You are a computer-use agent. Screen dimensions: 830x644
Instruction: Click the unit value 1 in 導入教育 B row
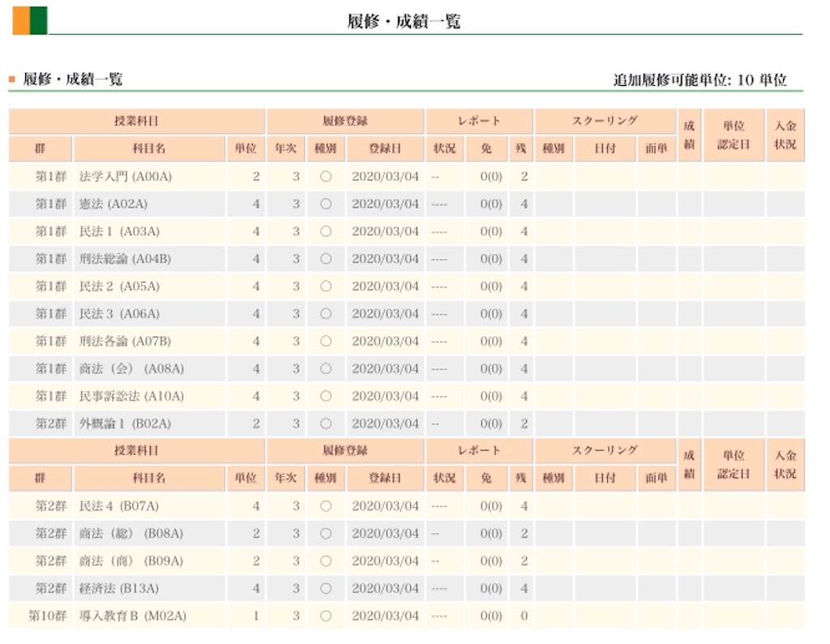(x=256, y=616)
